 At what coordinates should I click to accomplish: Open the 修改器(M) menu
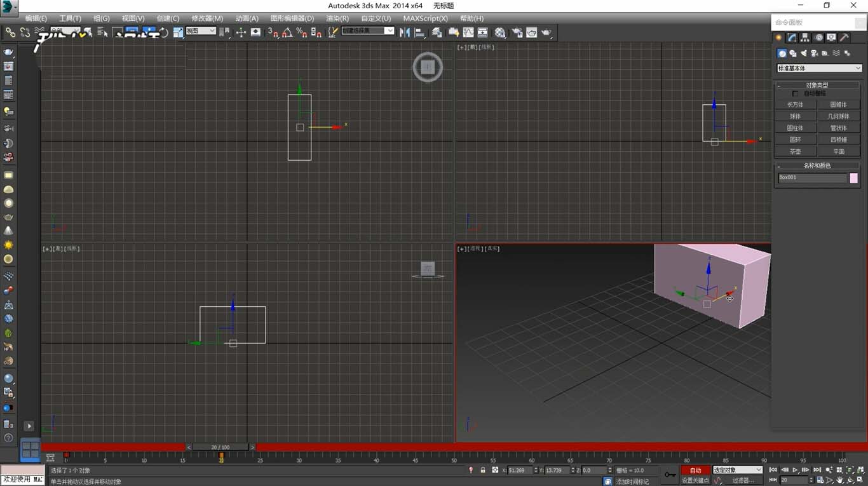[x=207, y=18]
